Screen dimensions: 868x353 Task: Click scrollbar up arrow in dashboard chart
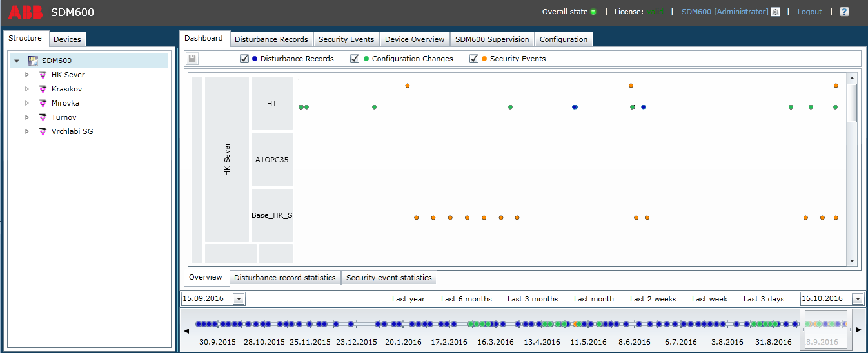pyautogui.click(x=852, y=79)
